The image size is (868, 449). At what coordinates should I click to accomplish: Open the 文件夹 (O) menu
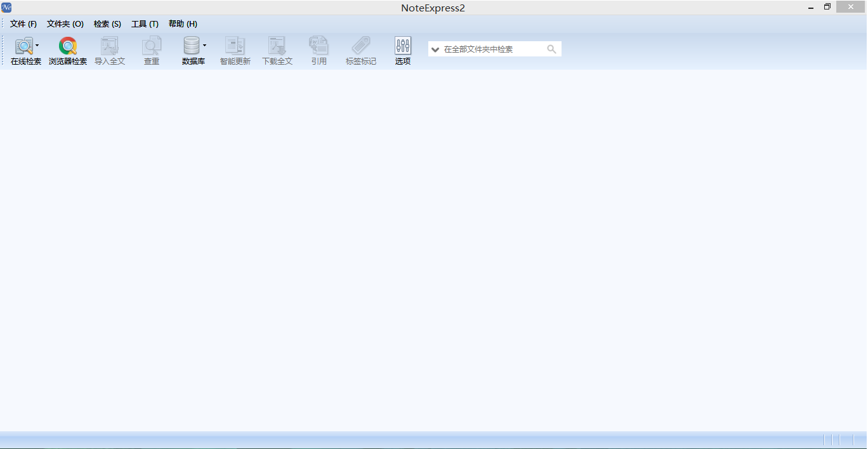click(x=65, y=24)
